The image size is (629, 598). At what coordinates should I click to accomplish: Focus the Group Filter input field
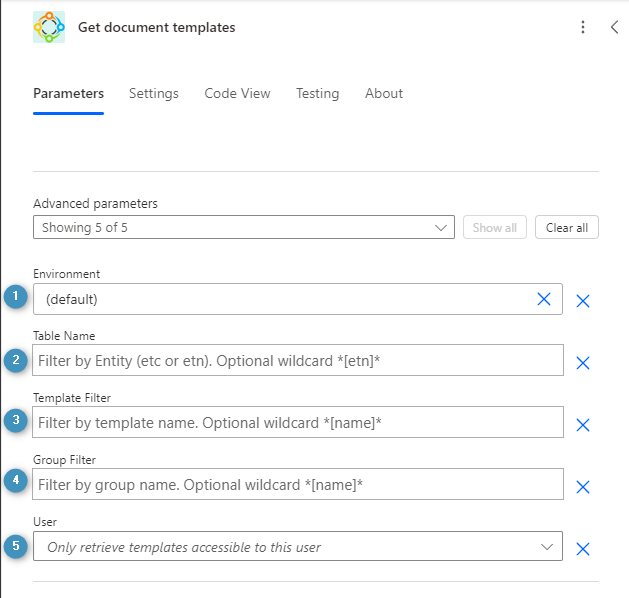(298, 484)
